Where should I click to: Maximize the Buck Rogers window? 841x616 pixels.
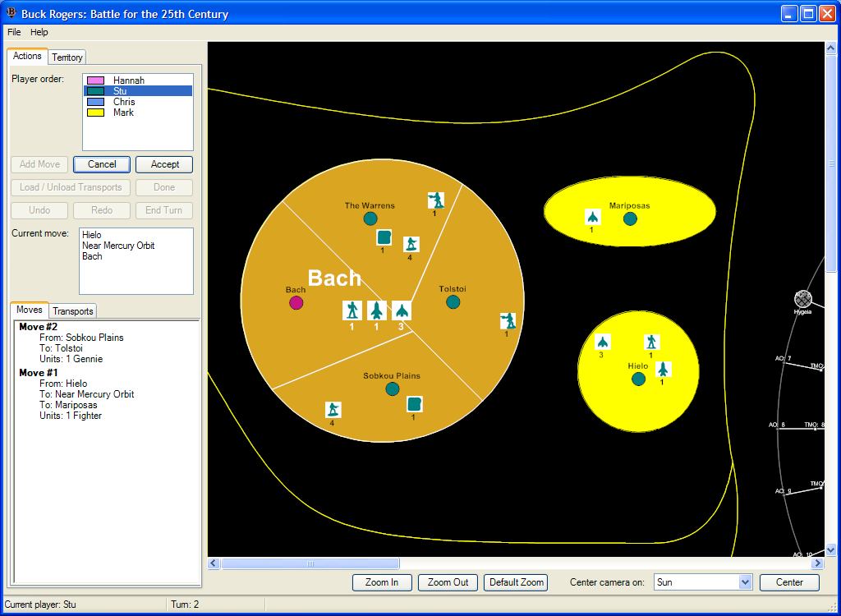808,13
